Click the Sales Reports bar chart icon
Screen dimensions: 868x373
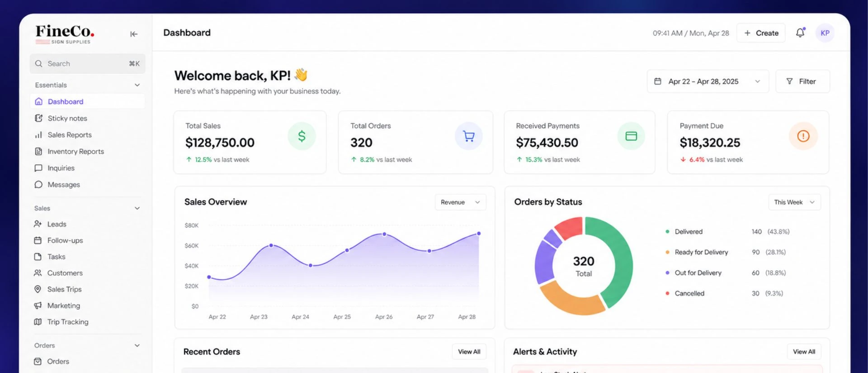[x=38, y=135]
